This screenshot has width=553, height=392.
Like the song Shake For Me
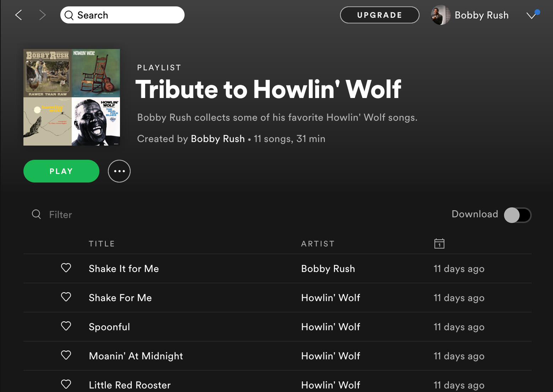(66, 297)
